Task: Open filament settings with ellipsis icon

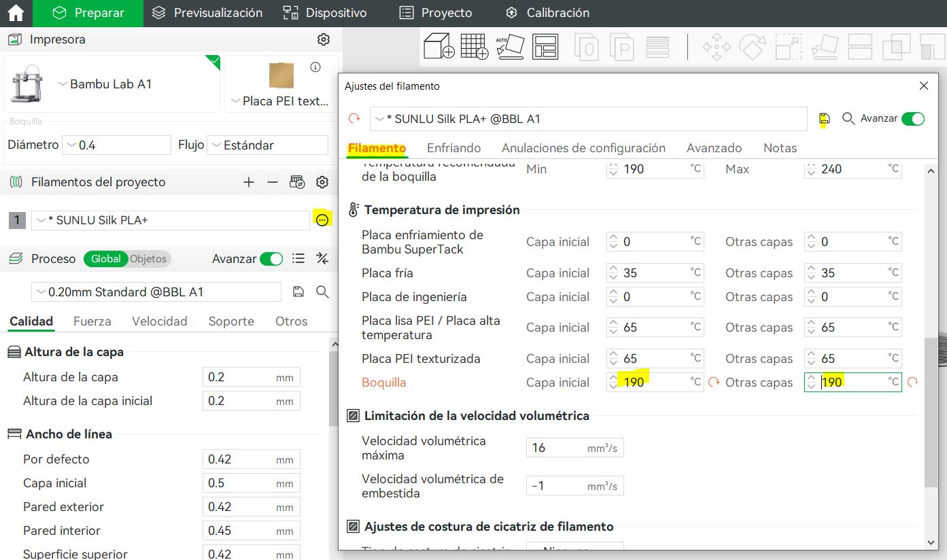Action: [x=322, y=220]
